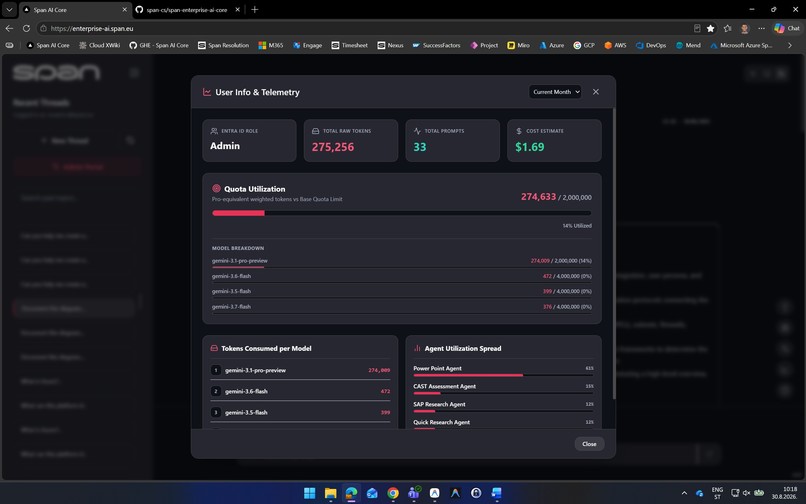This screenshot has width=806, height=504.
Task: Click the 274,633 quota usage value
Action: pyautogui.click(x=538, y=197)
